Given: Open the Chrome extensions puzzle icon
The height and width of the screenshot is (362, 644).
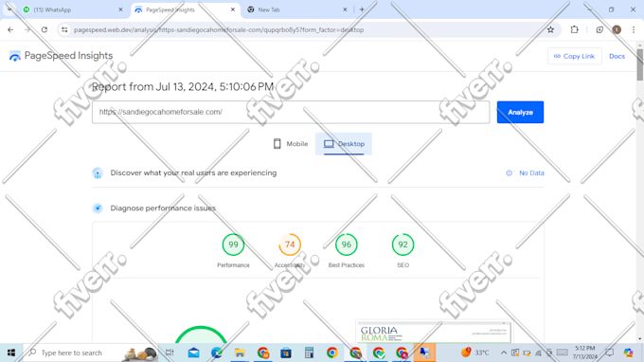Looking at the screenshot, I should coord(574,29).
